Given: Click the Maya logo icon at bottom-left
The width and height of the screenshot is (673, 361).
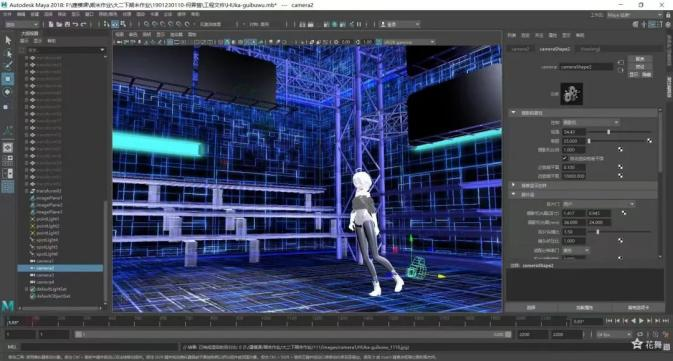Looking at the screenshot, I should [x=8, y=306].
